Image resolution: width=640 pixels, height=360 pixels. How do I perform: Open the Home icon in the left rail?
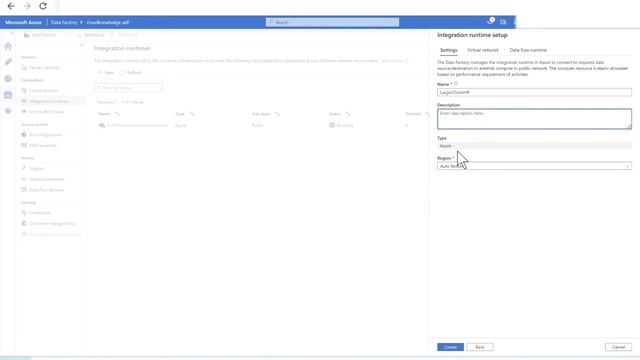tap(8, 47)
